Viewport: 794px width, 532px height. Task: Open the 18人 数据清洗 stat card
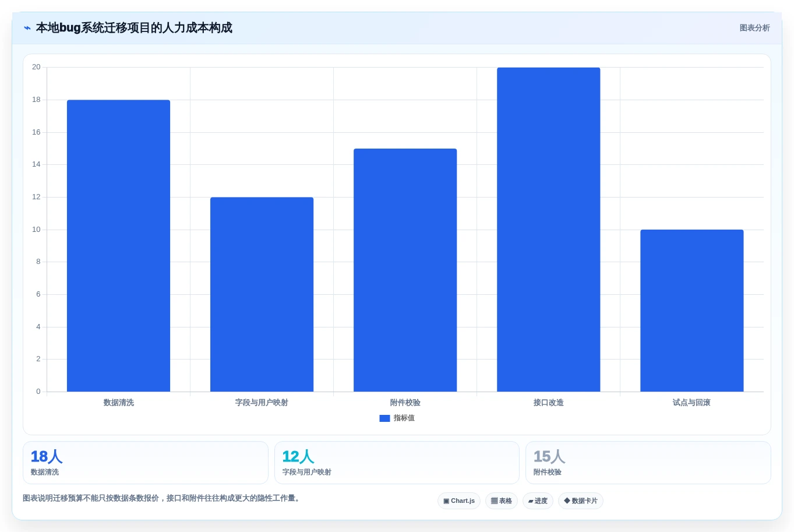point(146,463)
